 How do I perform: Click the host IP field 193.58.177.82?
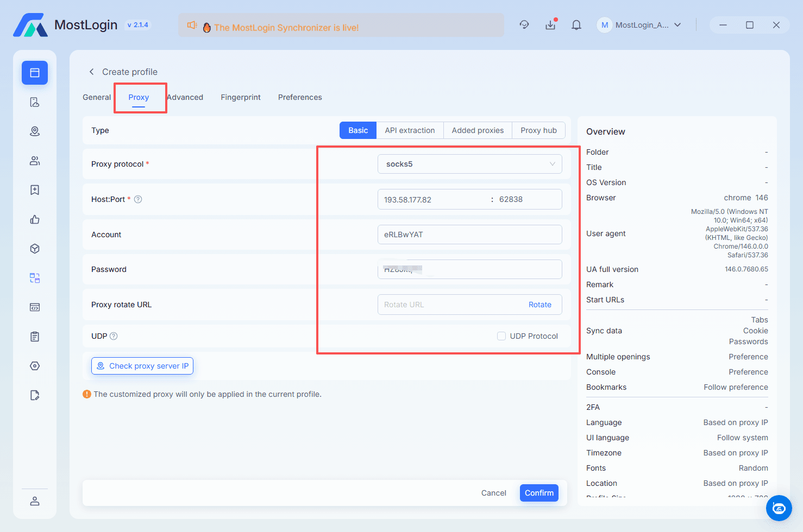click(x=434, y=199)
